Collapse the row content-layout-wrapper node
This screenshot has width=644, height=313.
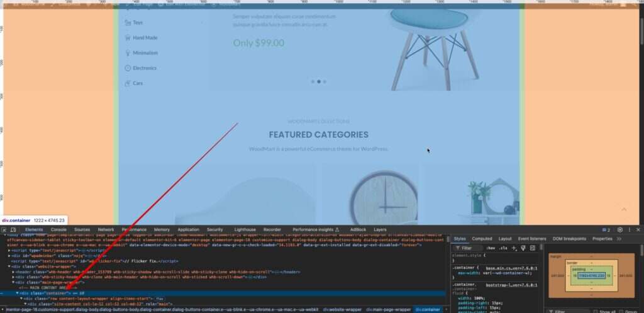(21, 299)
